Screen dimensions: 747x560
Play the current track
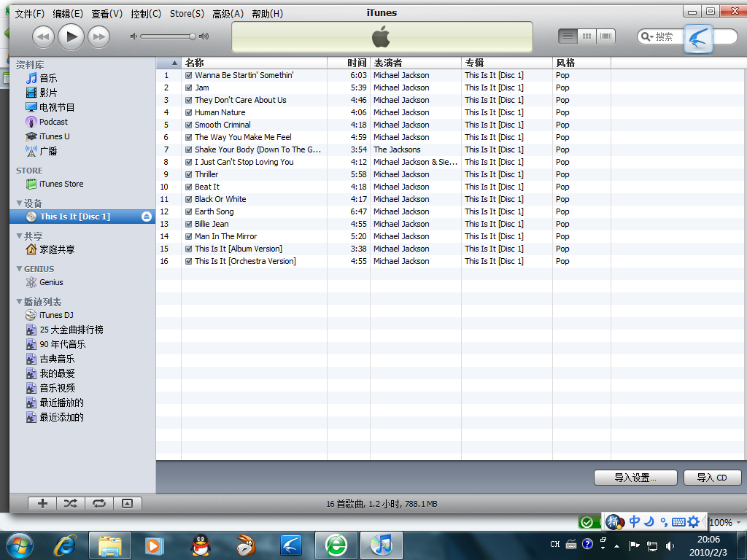(71, 36)
